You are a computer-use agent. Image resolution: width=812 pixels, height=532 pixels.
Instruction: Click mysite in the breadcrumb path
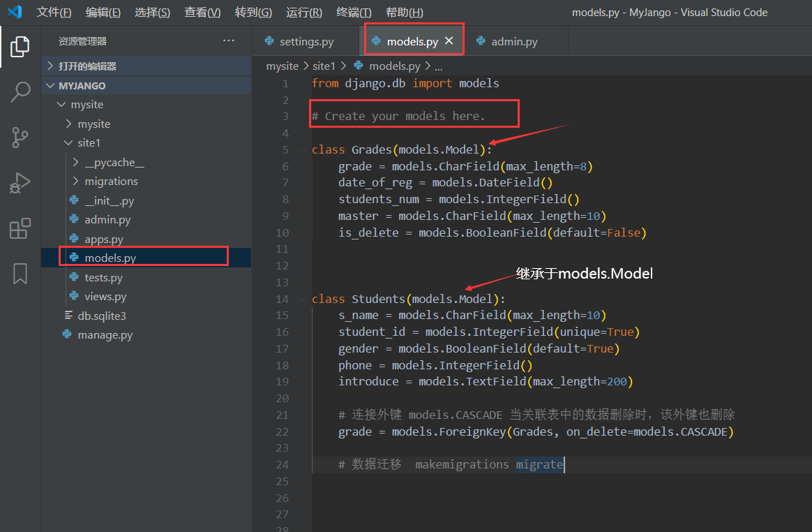283,66
